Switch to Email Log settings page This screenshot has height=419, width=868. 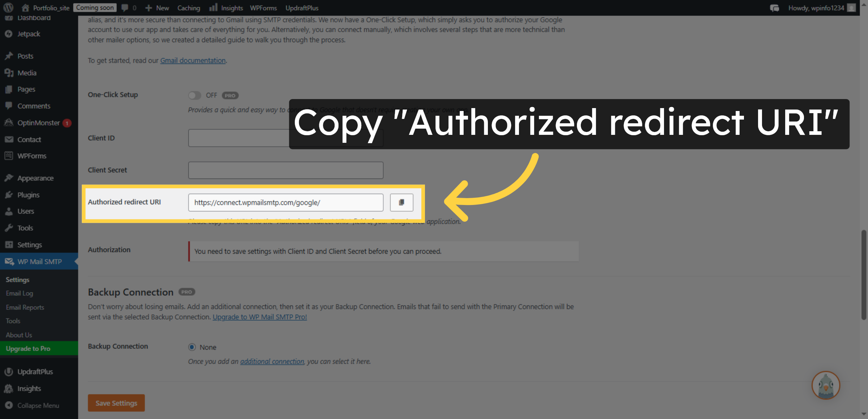(x=20, y=293)
